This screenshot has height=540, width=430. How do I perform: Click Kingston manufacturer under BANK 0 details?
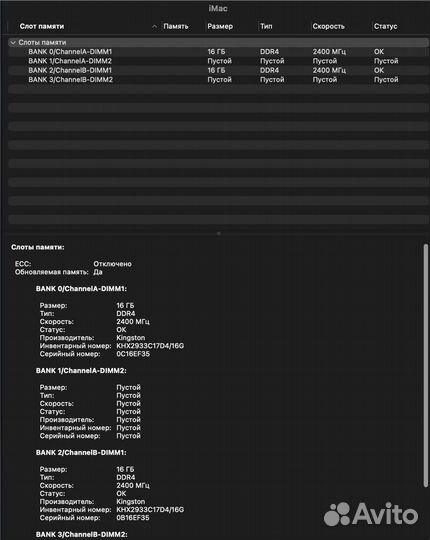point(130,338)
